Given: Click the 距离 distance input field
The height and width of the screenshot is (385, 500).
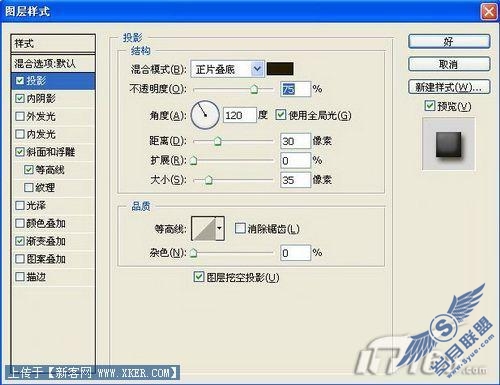Looking at the screenshot, I should 295,141.
